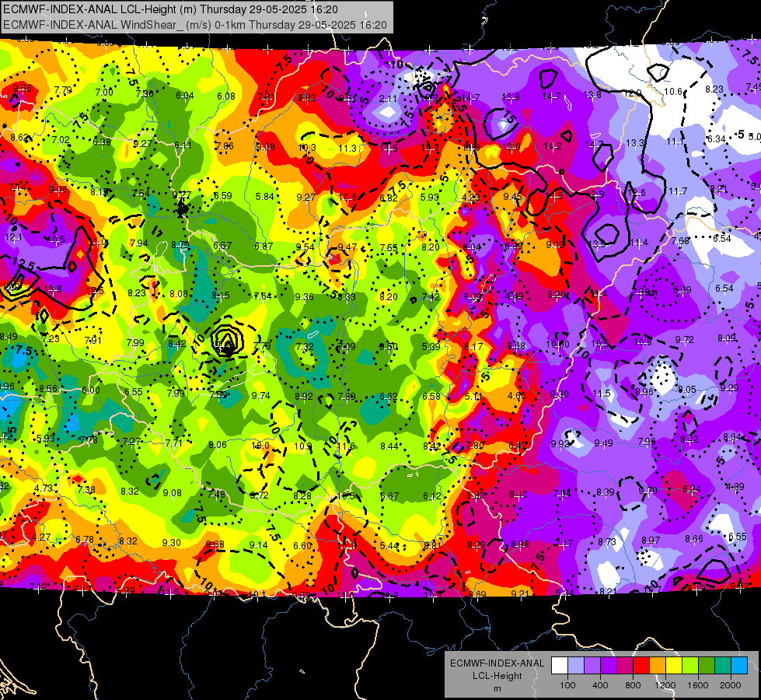
Task: Click the wind shear value 5.67
Action: coord(389,496)
